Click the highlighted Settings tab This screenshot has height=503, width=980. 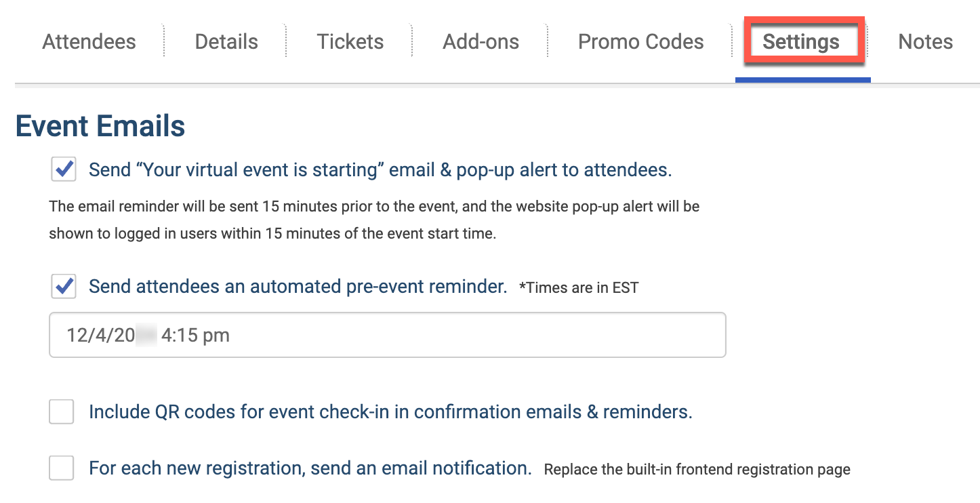pyautogui.click(x=802, y=42)
